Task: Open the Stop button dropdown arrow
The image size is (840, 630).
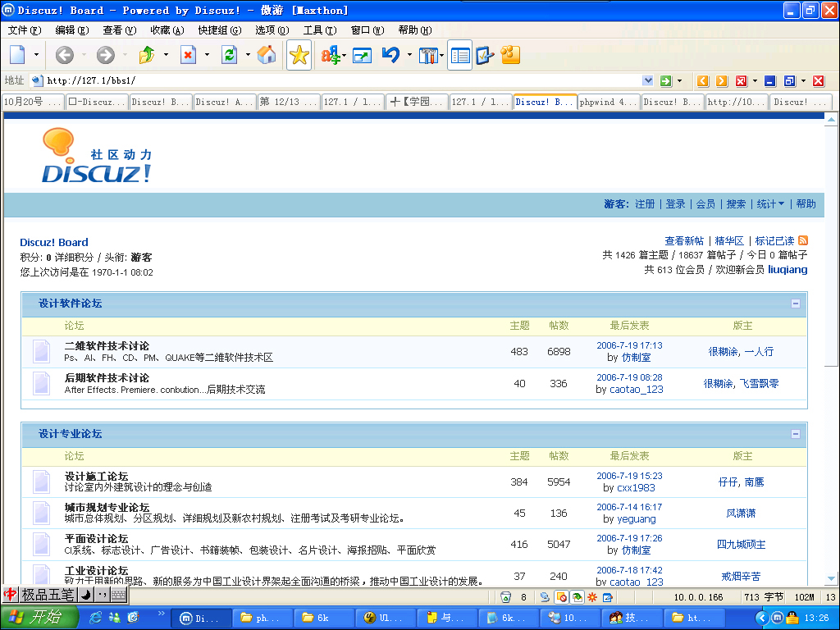Action: [x=207, y=55]
